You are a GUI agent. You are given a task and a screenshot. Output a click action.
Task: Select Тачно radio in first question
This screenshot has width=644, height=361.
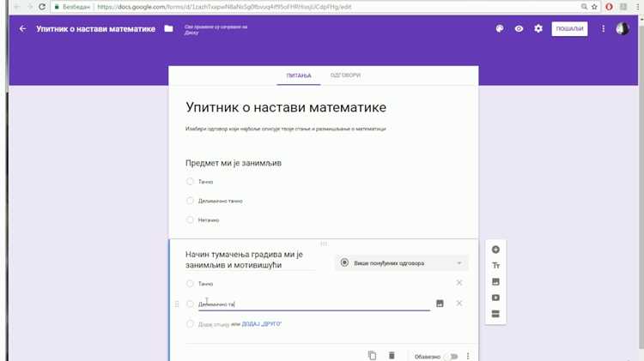click(x=190, y=181)
